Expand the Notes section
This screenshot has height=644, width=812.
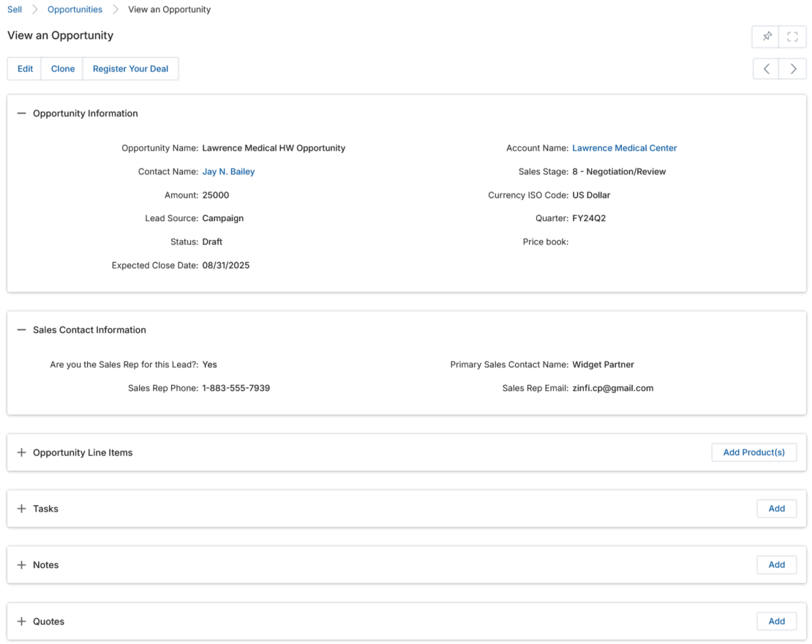(x=21, y=565)
